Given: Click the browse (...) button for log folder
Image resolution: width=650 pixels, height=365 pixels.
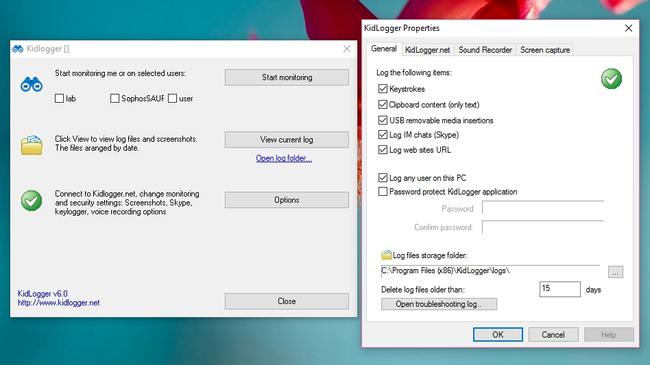Looking at the screenshot, I should pyautogui.click(x=616, y=272).
